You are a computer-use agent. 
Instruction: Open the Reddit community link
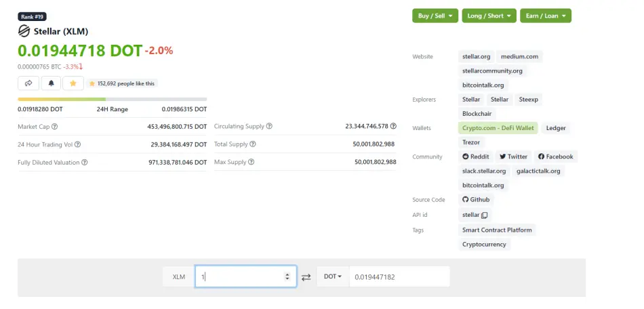[476, 157]
